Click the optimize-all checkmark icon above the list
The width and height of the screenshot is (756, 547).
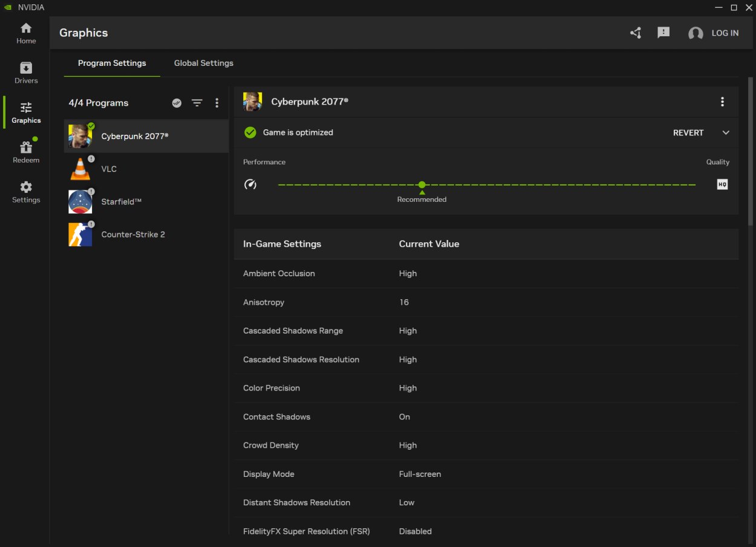tap(176, 103)
